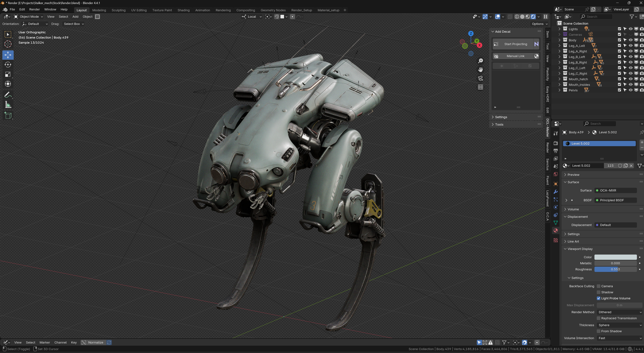Viewport: 644px width, 353px height.
Task: Open the viewport Options button
Action: pyautogui.click(x=540, y=24)
